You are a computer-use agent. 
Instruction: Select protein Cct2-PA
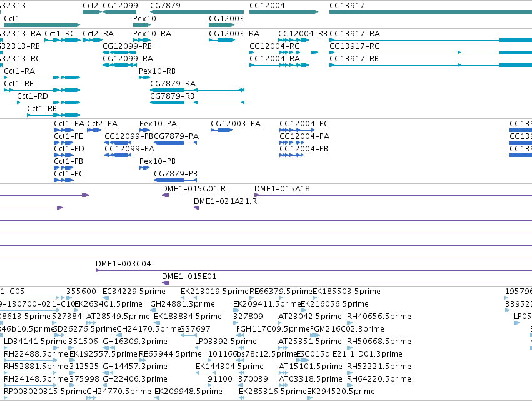click(102, 124)
